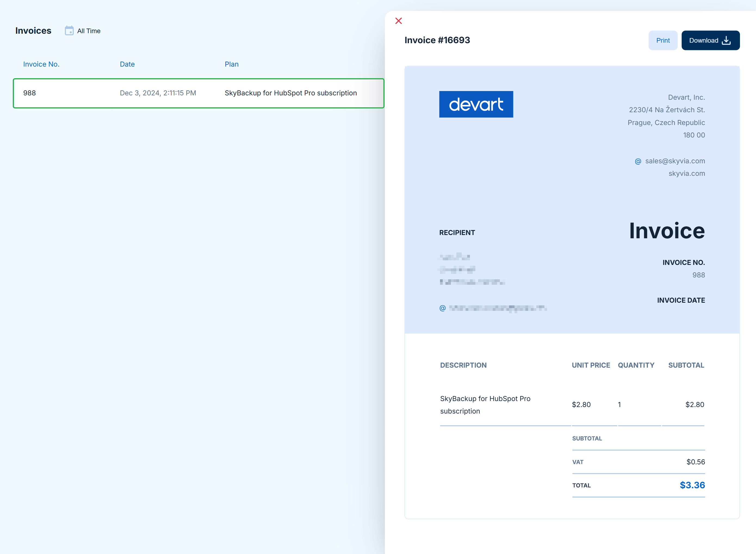This screenshot has height=554, width=756.
Task: Click the calendar icon beside All Time
Action: tap(69, 30)
